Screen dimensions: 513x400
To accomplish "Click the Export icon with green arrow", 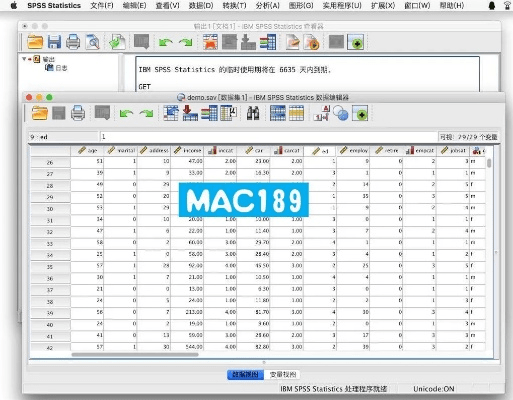I will point(117,42).
